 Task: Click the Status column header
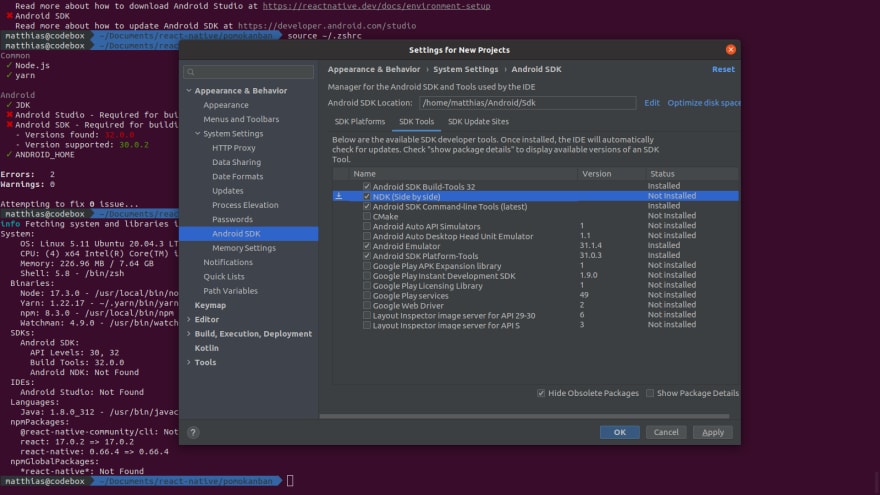tap(691, 174)
